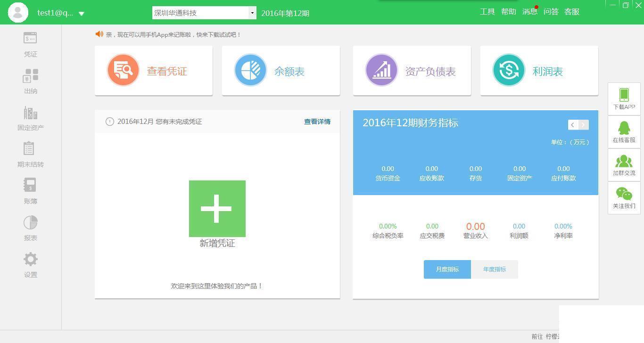The image size is (644, 343).
Task: Click the username test1@q... text
Action: [x=55, y=13]
